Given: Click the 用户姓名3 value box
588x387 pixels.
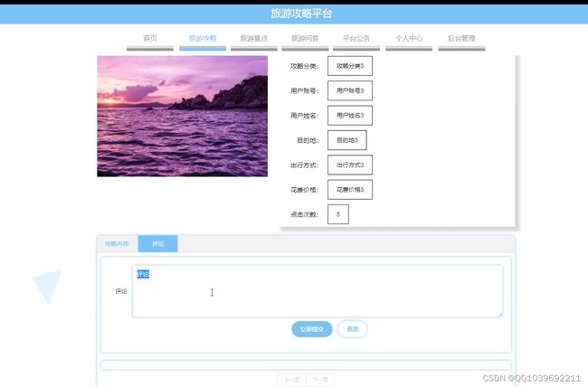Looking at the screenshot, I should (x=350, y=116).
